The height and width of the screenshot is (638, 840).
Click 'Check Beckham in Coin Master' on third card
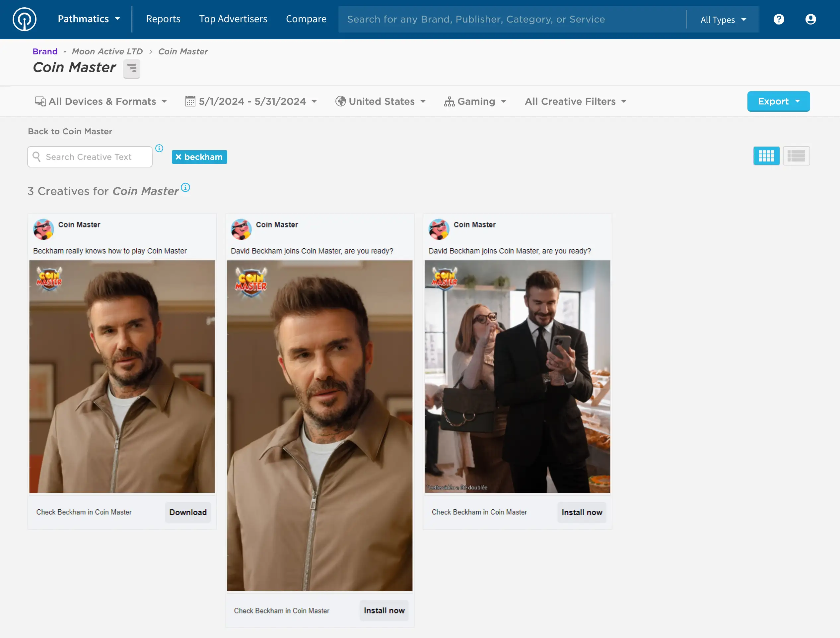pos(479,512)
